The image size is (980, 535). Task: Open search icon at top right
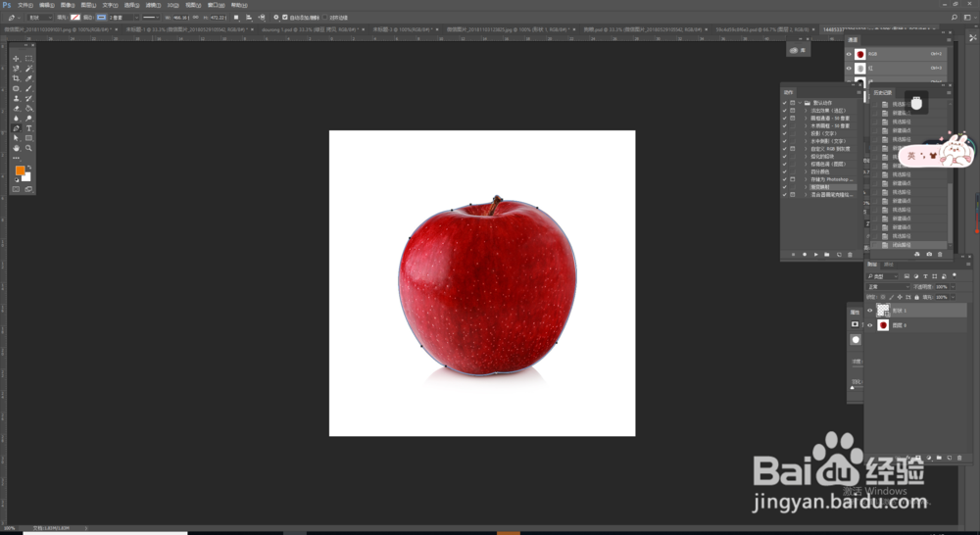tap(955, 18)
